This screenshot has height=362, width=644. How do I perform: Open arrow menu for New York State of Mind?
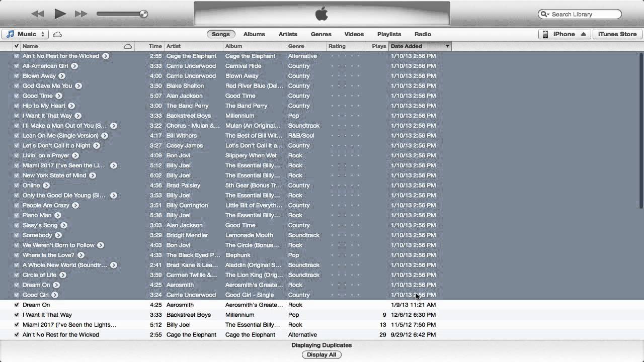coord(93,175)
